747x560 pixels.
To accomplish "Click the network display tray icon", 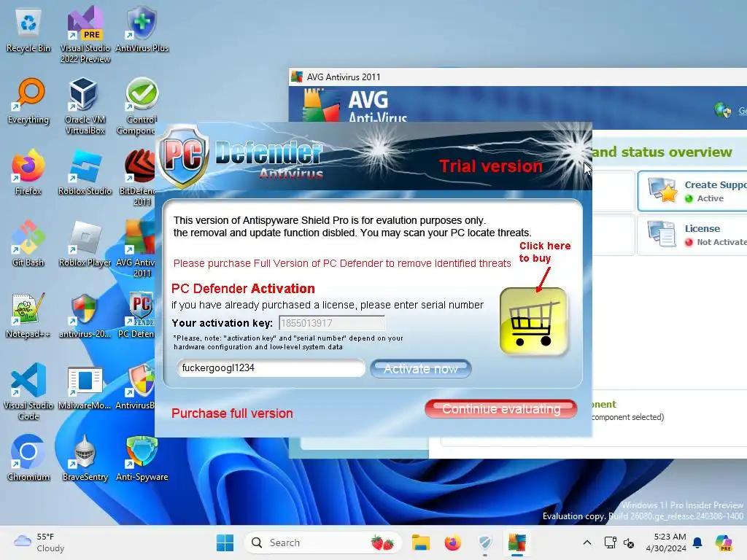I will coord(611,542).
